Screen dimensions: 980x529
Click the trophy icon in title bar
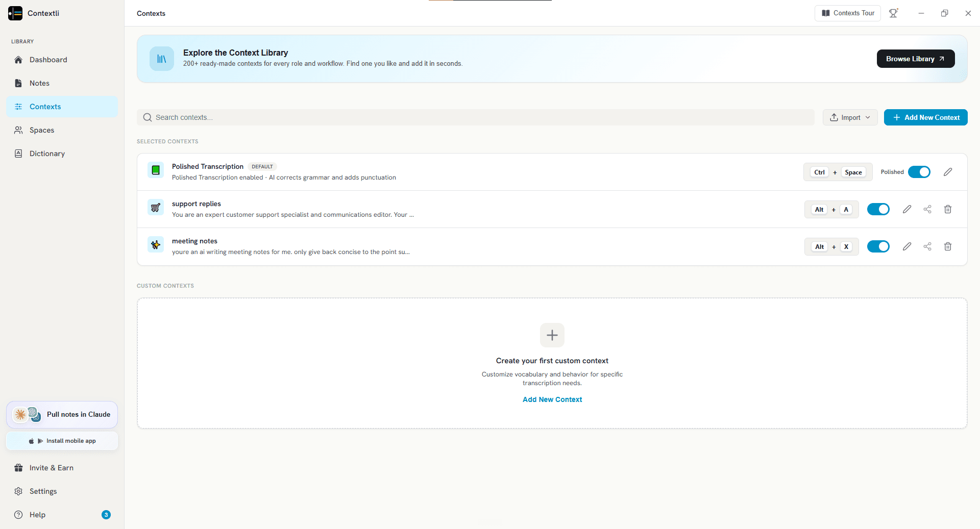(x=893, y=13)
